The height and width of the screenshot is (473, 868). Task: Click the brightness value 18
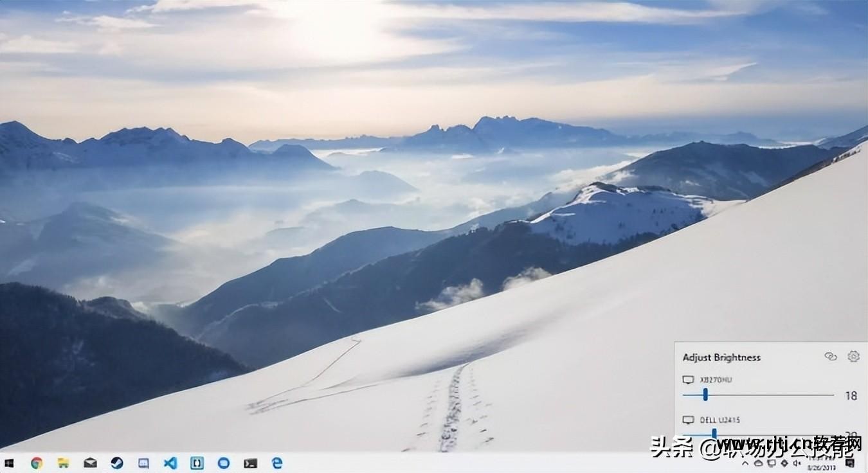point(851,395)
